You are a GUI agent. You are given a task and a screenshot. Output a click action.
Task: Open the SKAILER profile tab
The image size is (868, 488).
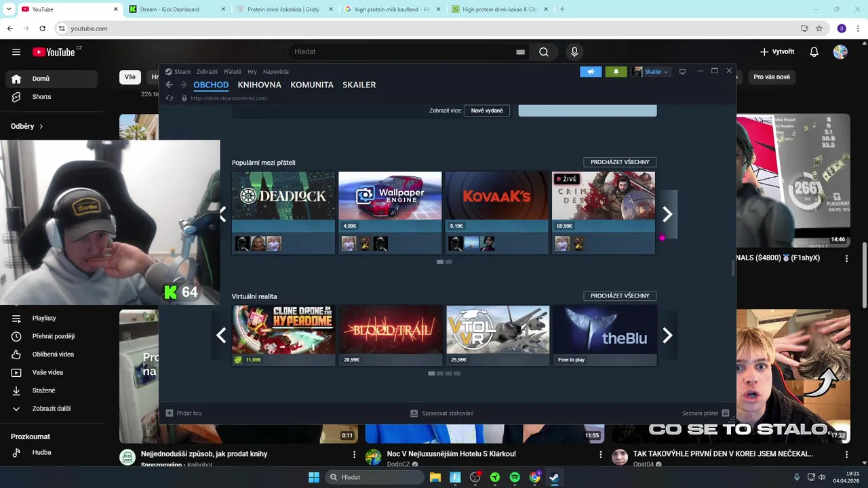pyautogui.click(x=359, y=85)
